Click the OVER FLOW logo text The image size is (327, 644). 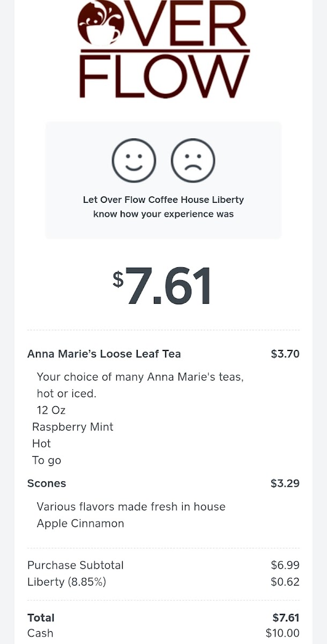tap(164, 49)
